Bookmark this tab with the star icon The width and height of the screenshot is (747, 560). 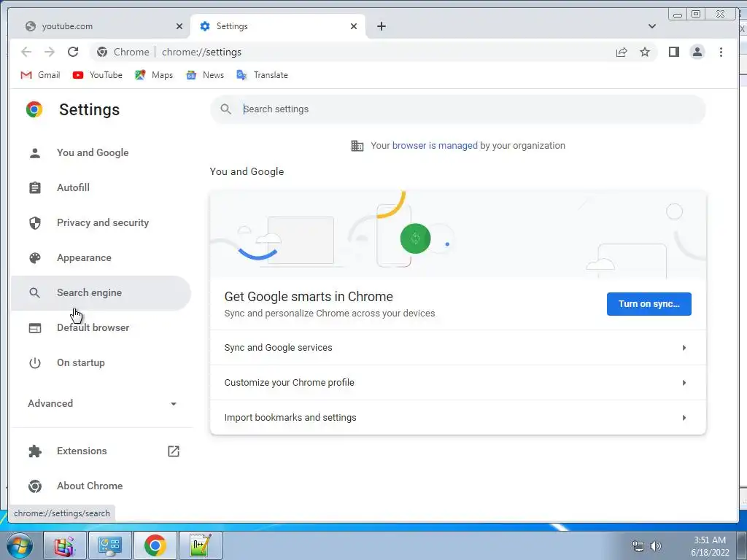click(645, 52)
